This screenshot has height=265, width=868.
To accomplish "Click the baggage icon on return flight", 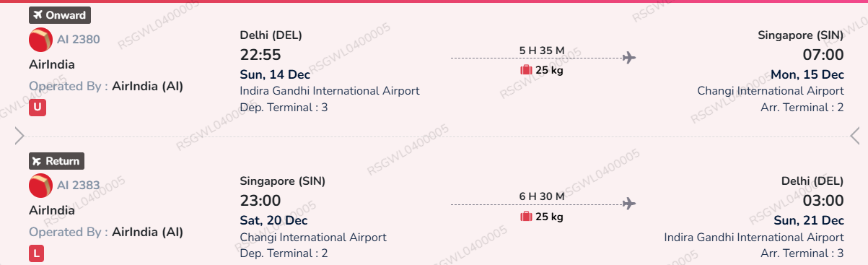I will (x=526, y=216).
